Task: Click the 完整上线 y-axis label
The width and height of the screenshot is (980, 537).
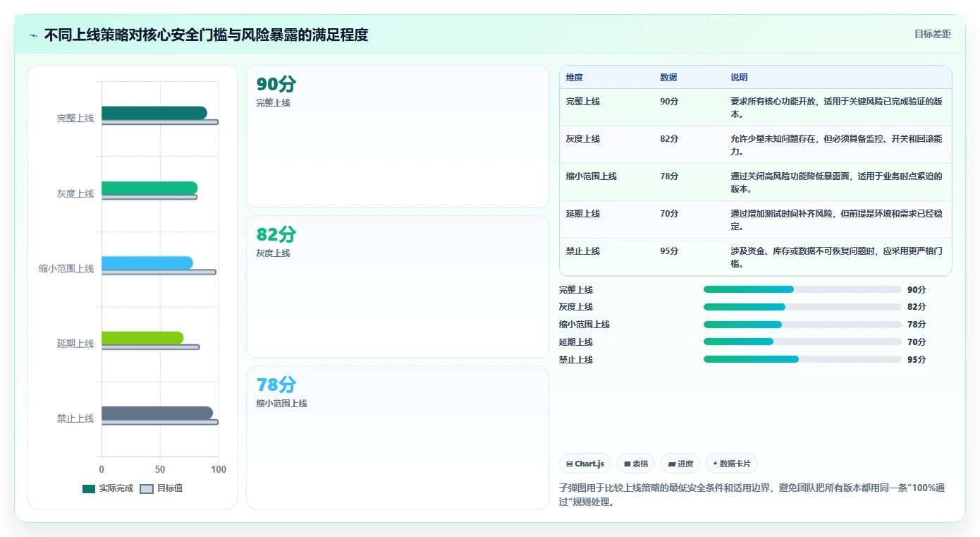Action: click(75, 119)
